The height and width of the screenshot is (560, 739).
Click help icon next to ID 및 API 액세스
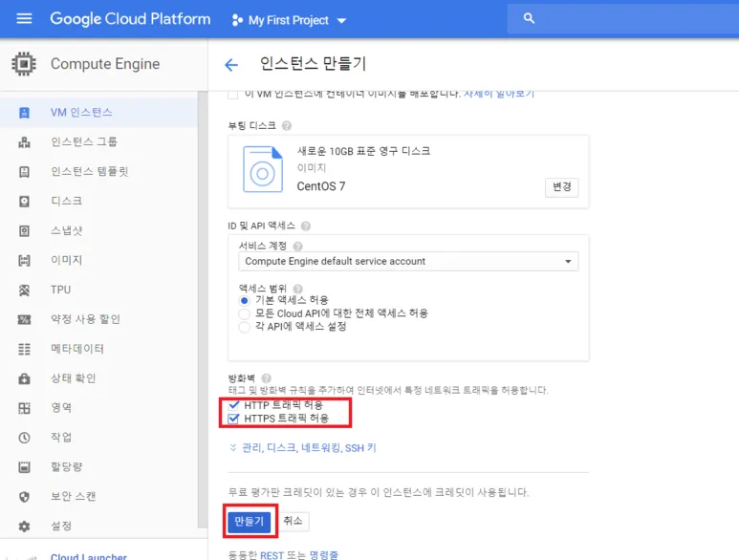306,226
